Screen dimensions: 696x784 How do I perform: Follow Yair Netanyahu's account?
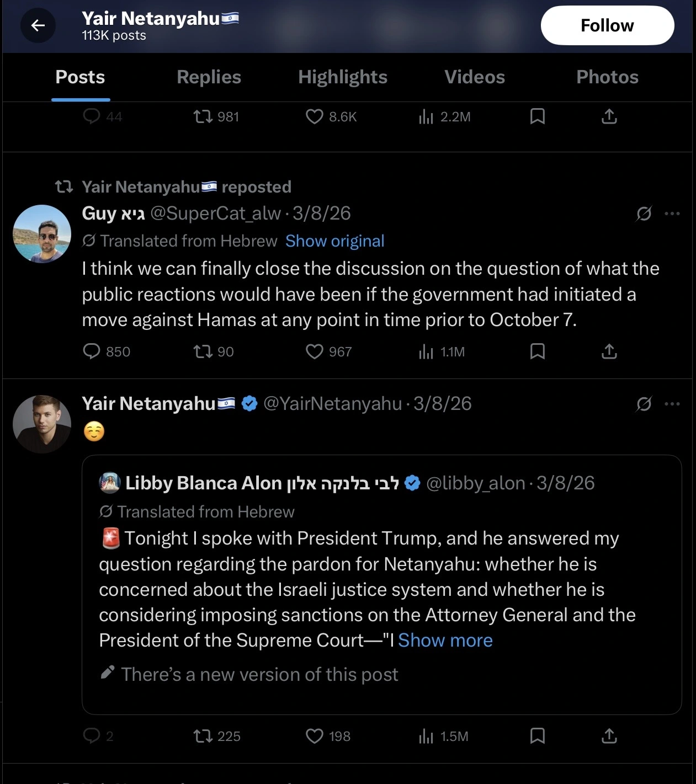(x=607, y=25)
